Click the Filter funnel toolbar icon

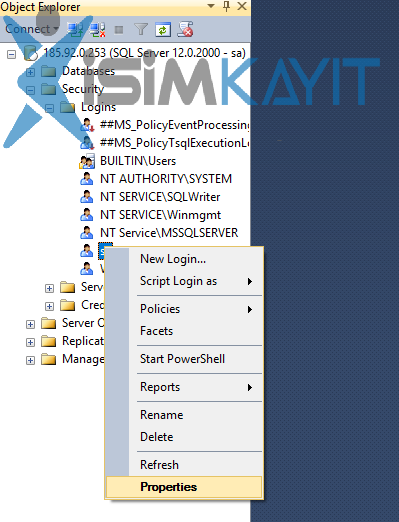[x=141, y=29]
